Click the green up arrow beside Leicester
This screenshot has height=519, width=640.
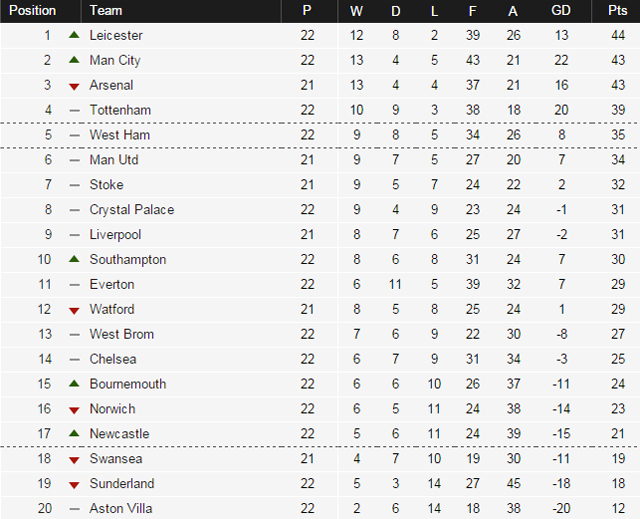(x=74, y=35)
